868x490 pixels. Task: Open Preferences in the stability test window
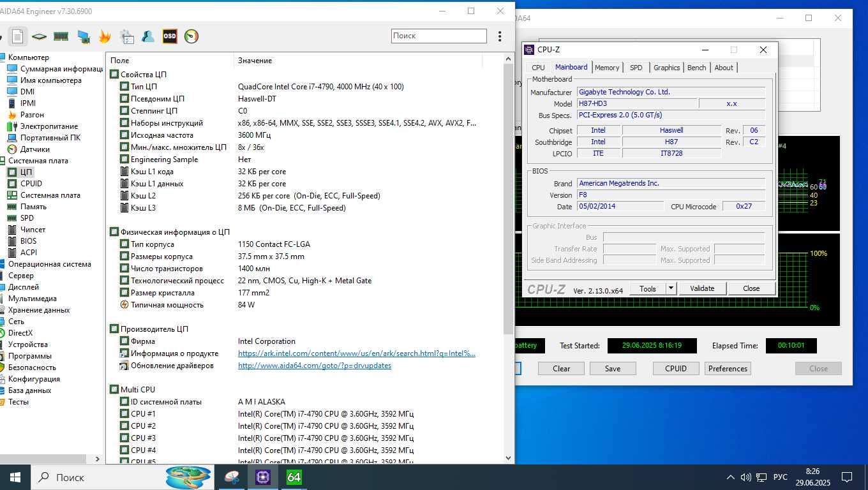click(728, 369)
